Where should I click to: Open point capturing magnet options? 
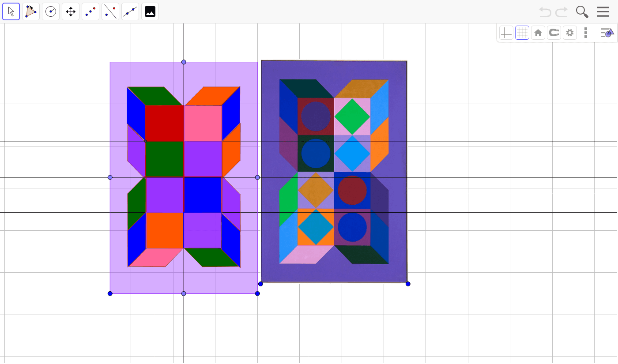(554, 33)
